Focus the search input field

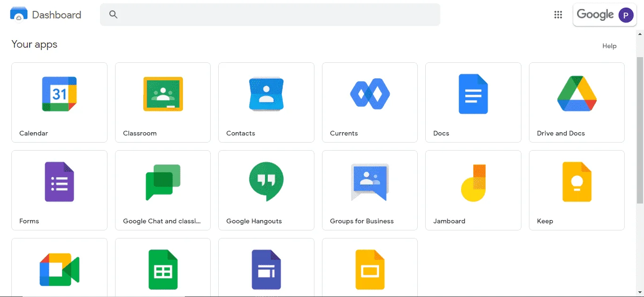(270, 15)
